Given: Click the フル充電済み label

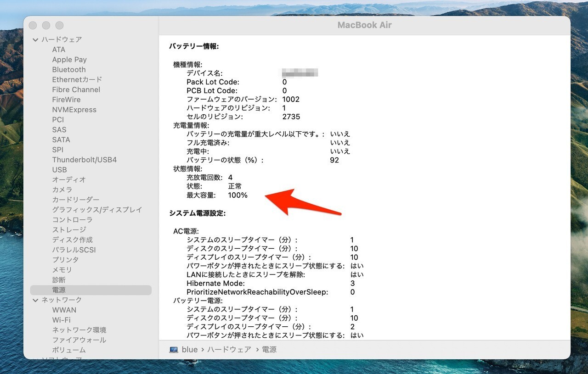Looking at the screenshot, I should click(208, 143).
